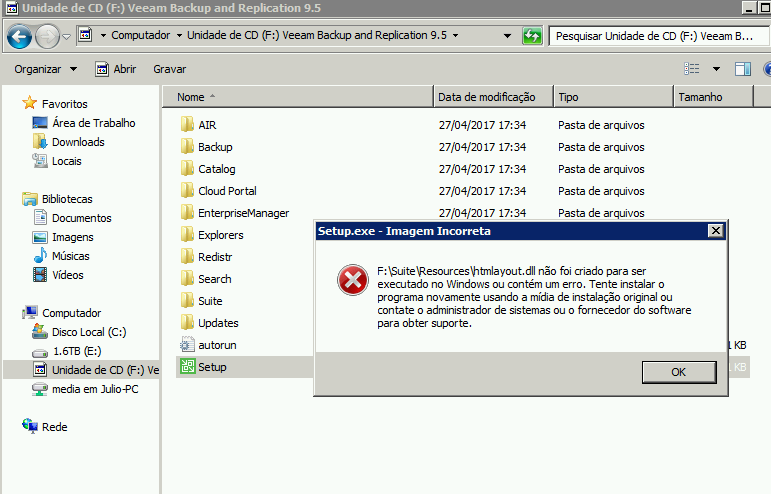The height and width of the screenshot is (494, 771).
Task: Select the Suite folder icon
Action: 187,301
